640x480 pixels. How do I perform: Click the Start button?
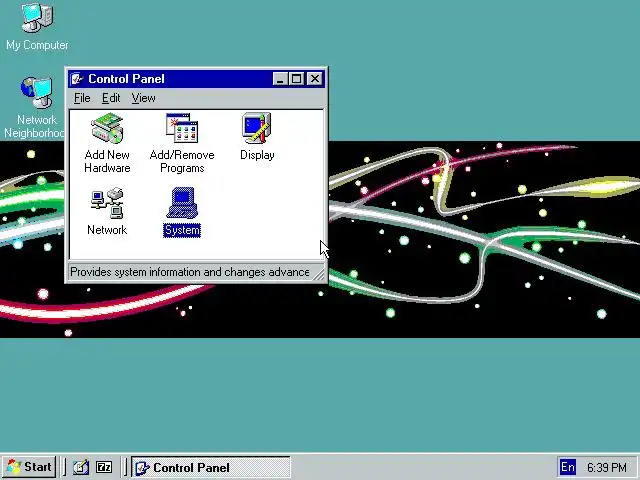(x=29, y=467)
